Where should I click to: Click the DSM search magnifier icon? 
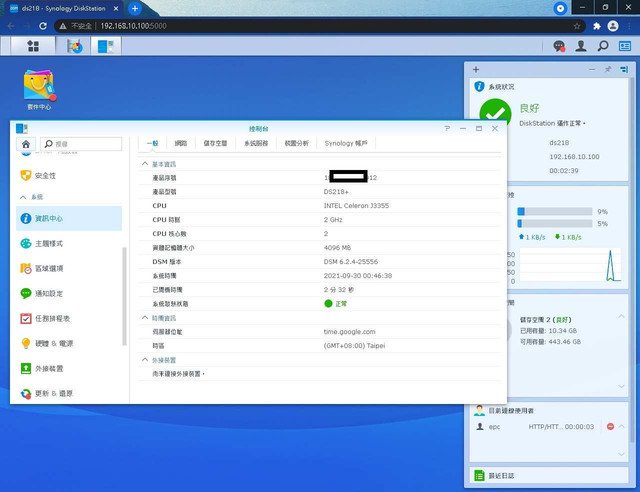coord(603,46)
